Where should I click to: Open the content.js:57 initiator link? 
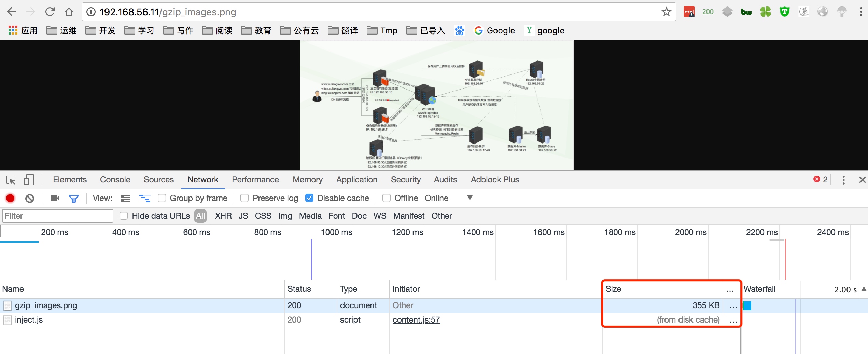[416, 320]
